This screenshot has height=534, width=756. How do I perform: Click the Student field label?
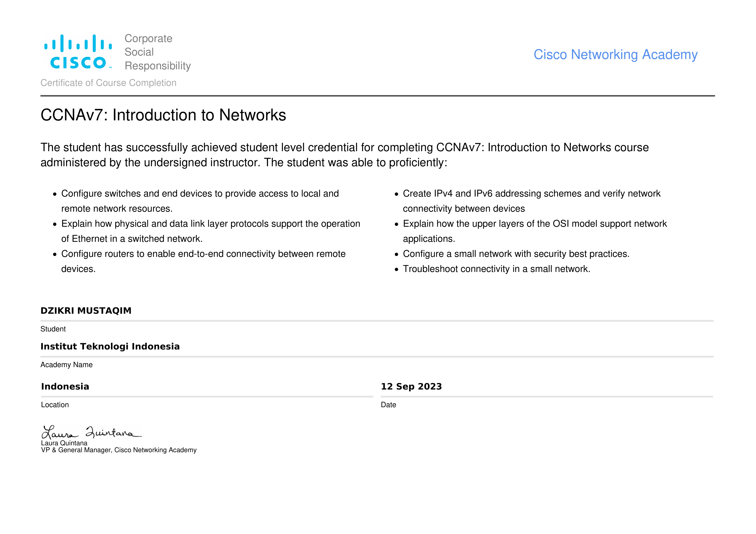point(53,329)
